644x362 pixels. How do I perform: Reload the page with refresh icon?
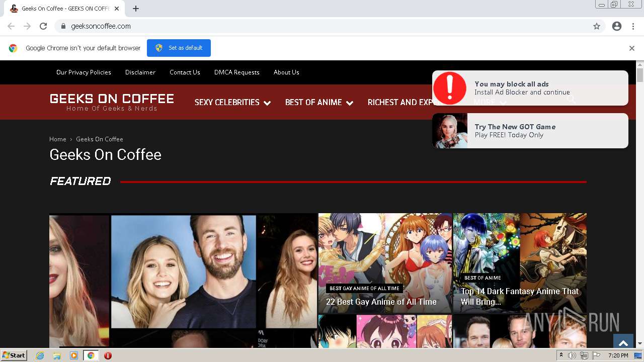coord(43,26)
